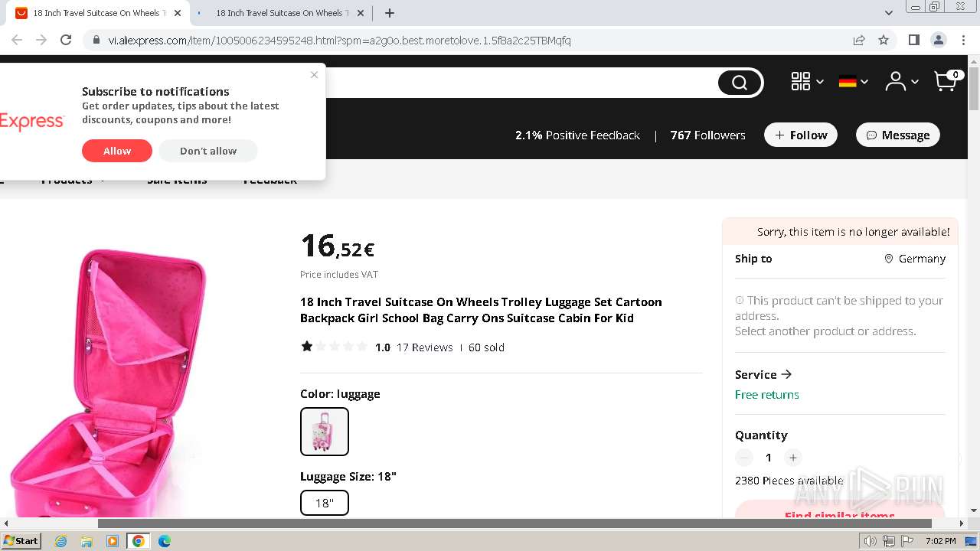980x551 pixels.
Task: Share this page icon in address bar
Action: [859, 40]
